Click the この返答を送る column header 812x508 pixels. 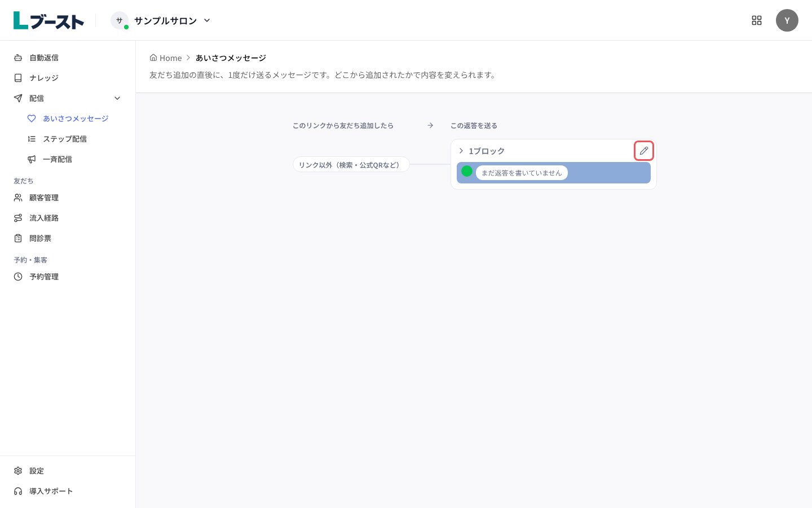click(474, 125)
